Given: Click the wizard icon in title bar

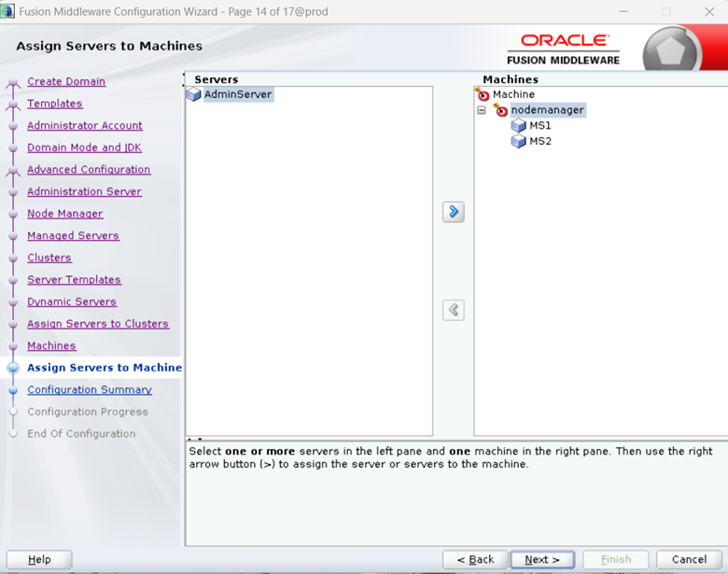Looking at the screenshot, I should pyautogui.click(x=7, y=11).
